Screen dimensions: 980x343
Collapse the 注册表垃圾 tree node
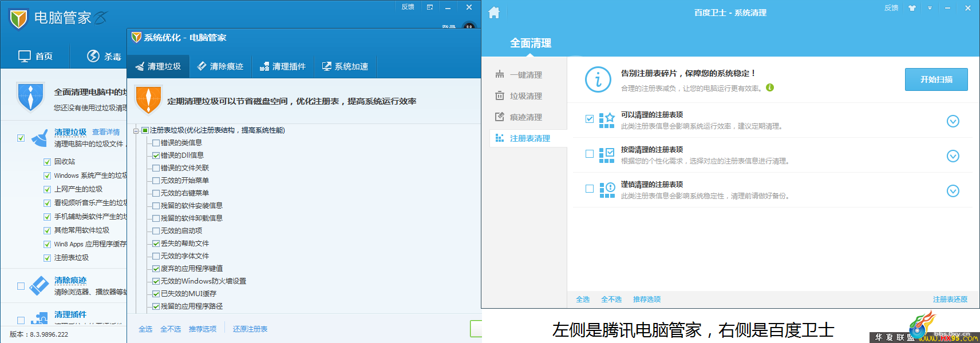tap(136, 131)
